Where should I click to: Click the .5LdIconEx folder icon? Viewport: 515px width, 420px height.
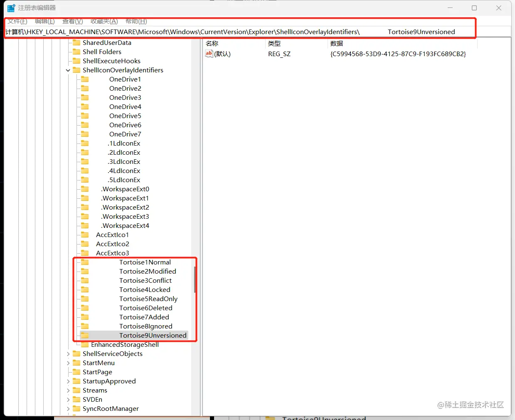[85, 180]
